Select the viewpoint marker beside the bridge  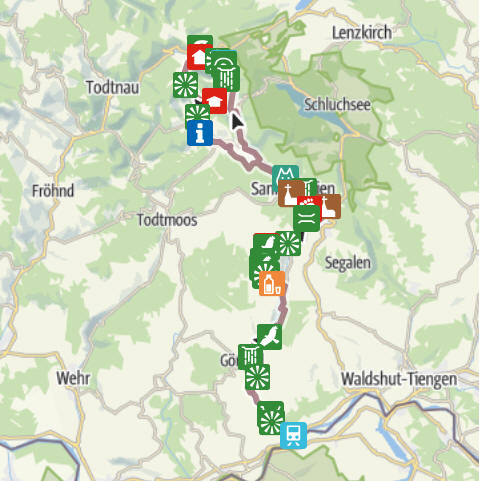click(x=289, y=244)
